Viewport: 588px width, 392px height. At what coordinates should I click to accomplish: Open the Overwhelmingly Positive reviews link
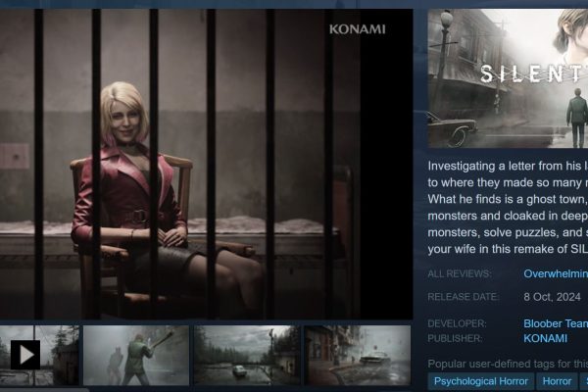point(556,273)
